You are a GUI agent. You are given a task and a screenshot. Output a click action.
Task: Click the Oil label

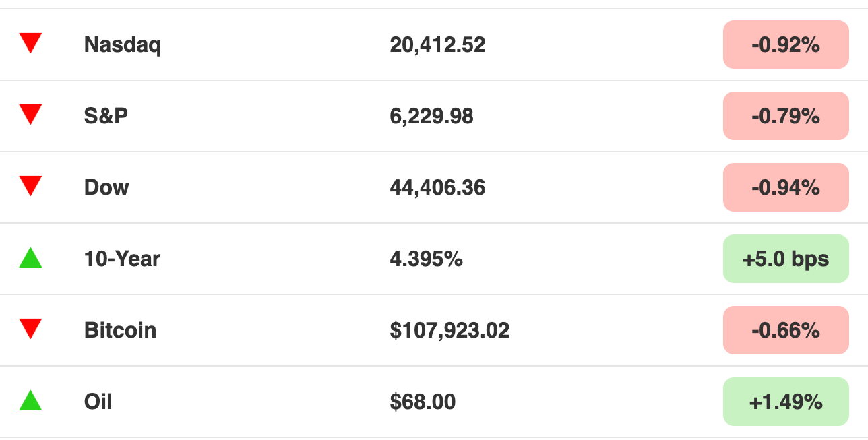pos(98,402)
